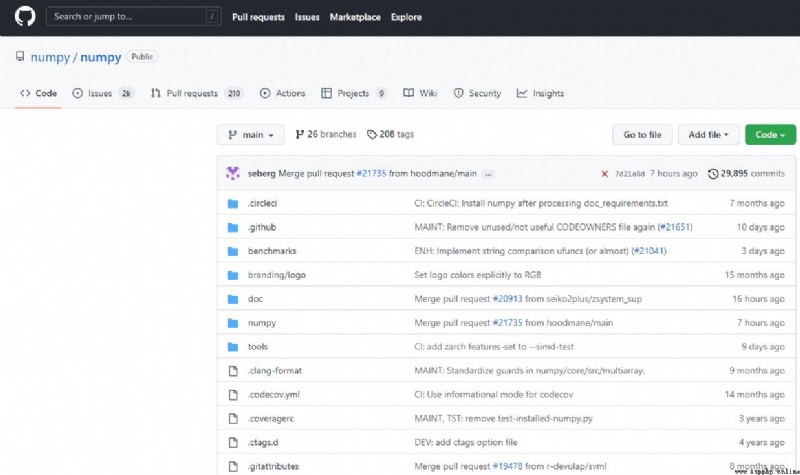Image resolution: width=800 pixels, height=475 pixels.
Task: Click the .coveragerc file icon
Action: tap(233, 419)
